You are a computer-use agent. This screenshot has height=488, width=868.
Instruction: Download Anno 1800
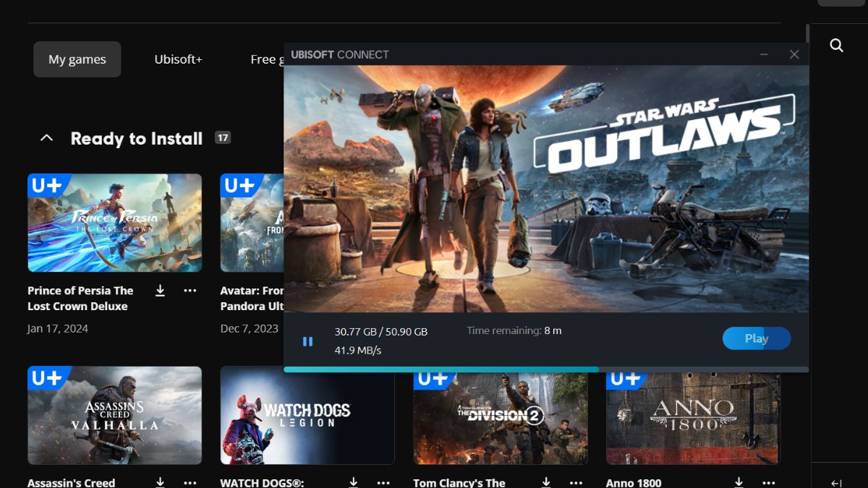pyautogui.click(x=739, y=482)
